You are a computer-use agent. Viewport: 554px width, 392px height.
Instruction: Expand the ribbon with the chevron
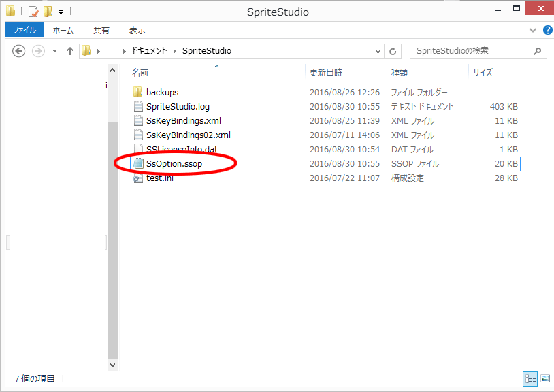tap(533, 31)
